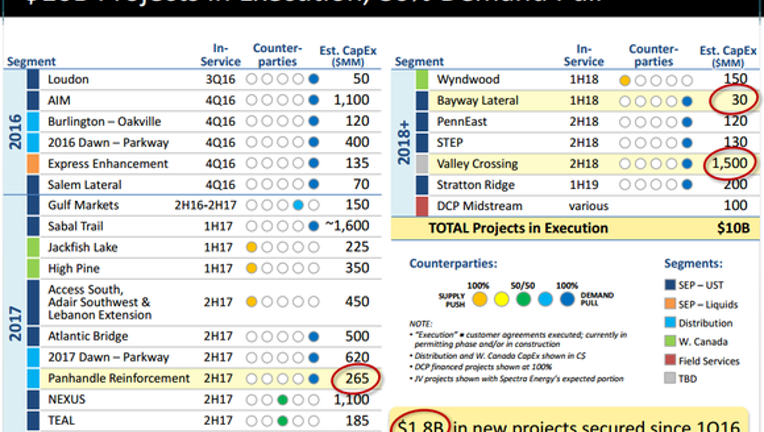Click 'Jackfish Lake' project name
This screenshot has width=764, height=432.
(83, 247)
